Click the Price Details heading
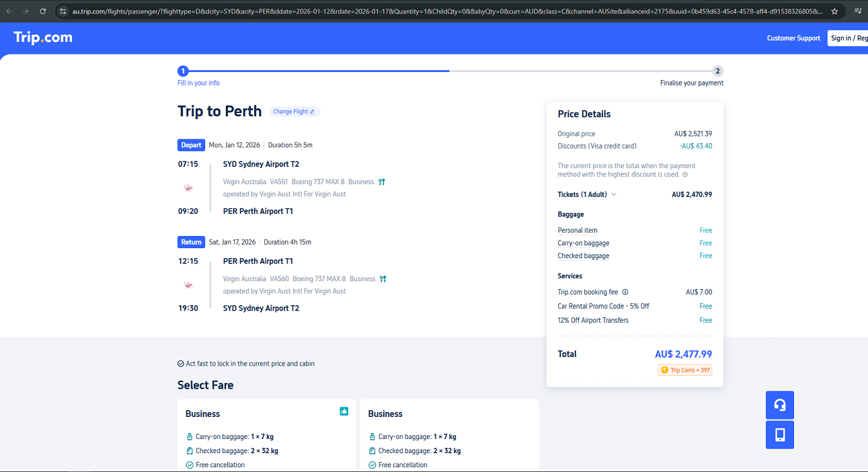This screenshot has height=472, width=868. point(584,114)
